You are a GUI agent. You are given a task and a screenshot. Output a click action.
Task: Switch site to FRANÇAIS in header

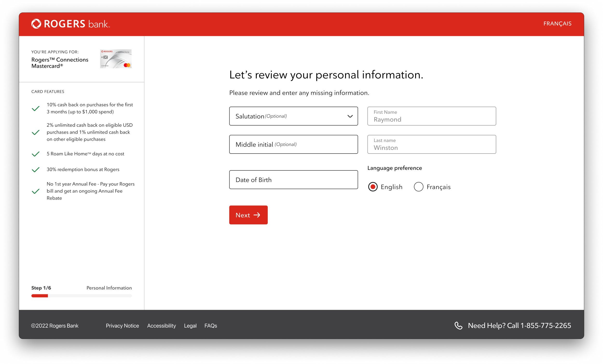pyautogui.click(x=557, y=24)
